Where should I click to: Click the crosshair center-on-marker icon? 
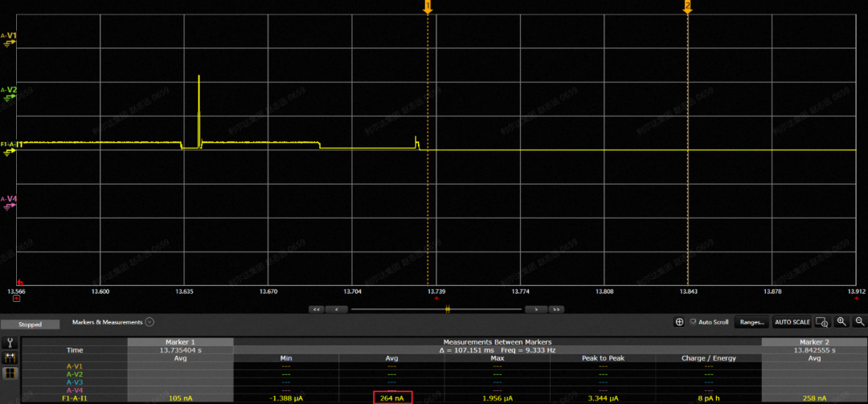[679, 322]
